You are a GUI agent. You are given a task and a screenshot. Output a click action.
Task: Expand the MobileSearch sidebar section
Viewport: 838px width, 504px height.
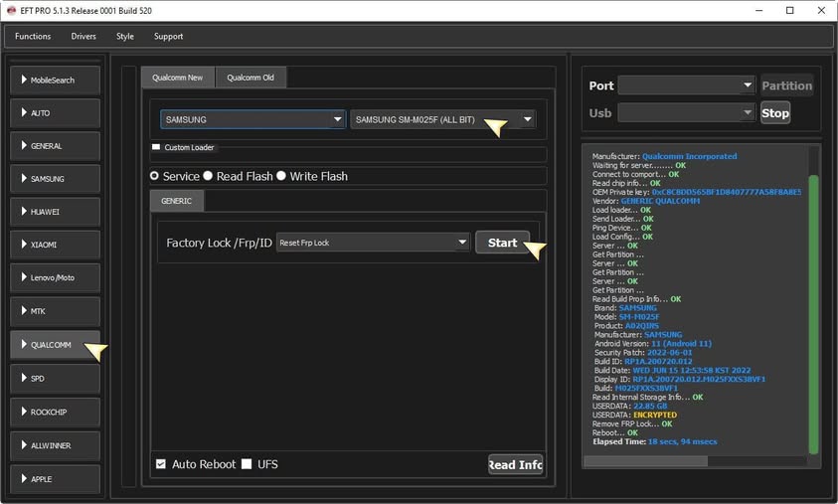coord(55,81)
